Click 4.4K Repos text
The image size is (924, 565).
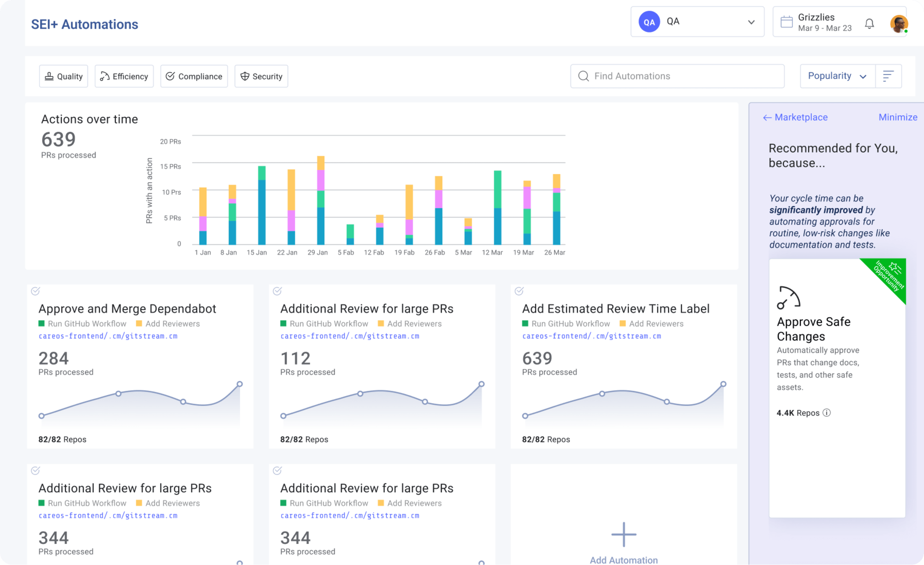pyautogui.click(x=798, y=413)
